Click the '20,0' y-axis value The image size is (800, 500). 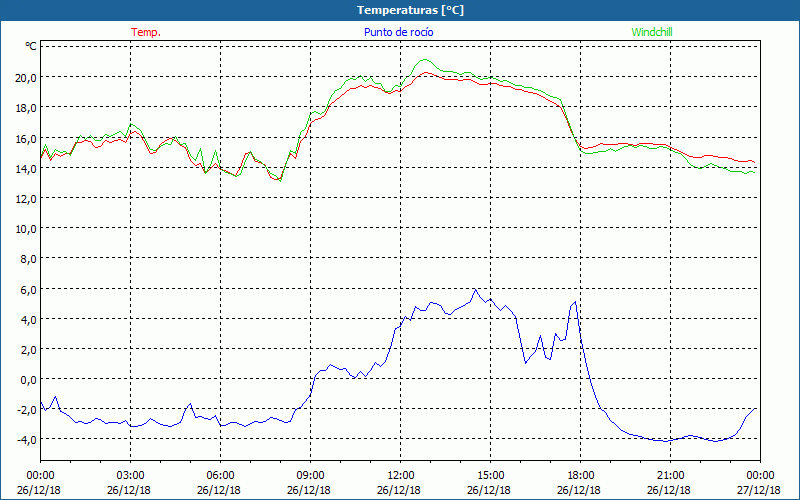click(26, 78)
